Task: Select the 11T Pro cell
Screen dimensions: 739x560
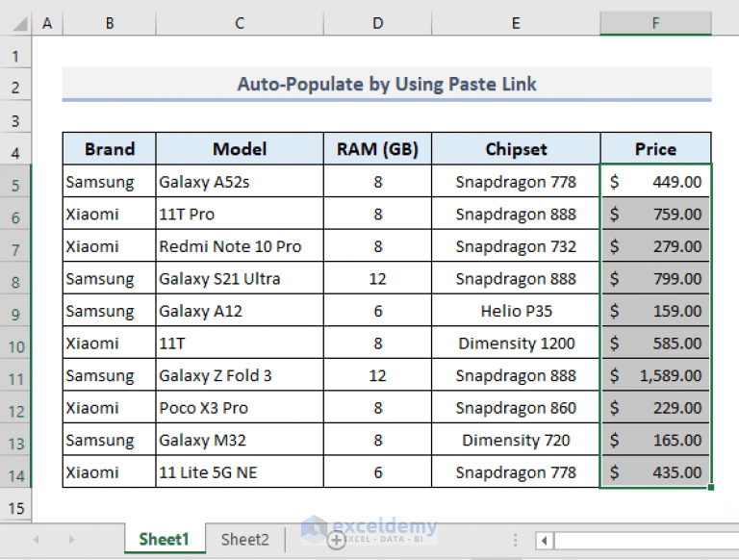Action: coord(240,214)
